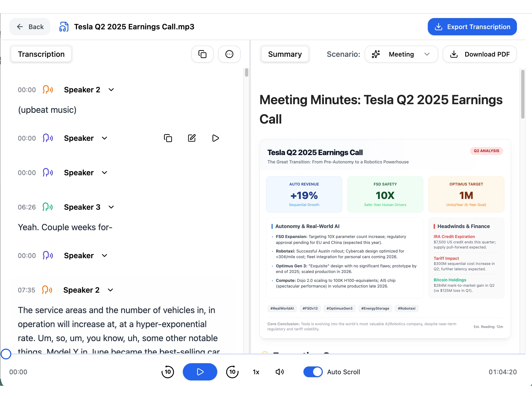Click the Optimus Target 1M card
532x399 pixels.
466,194
